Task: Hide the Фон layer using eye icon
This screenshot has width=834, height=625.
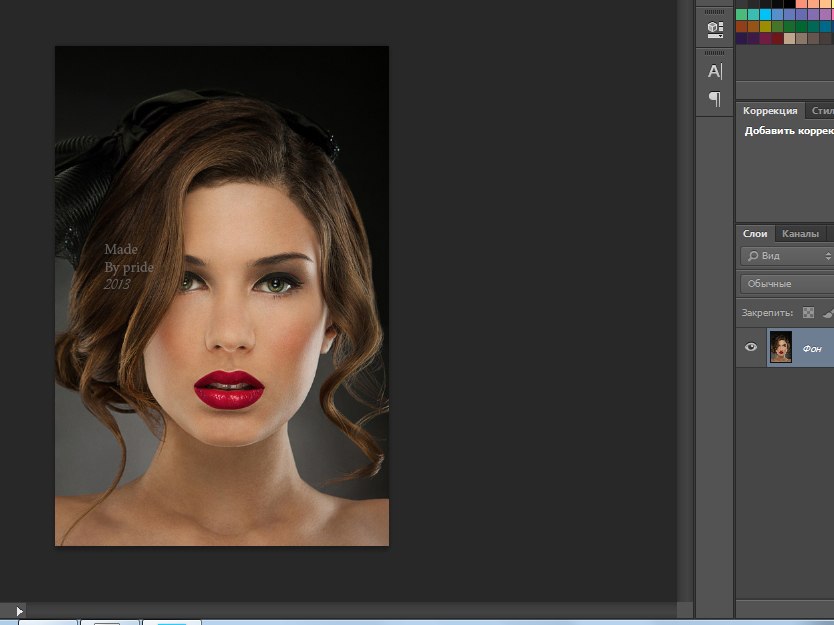Action: pos(751,347)
